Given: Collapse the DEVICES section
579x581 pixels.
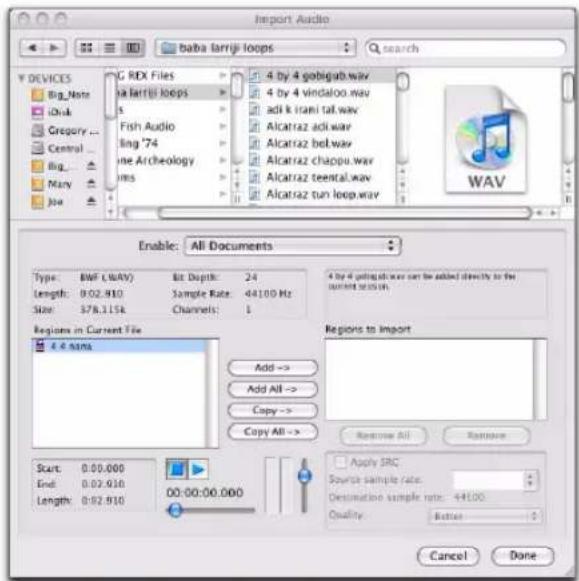Looking at the screenshot, I should point(21,78).
